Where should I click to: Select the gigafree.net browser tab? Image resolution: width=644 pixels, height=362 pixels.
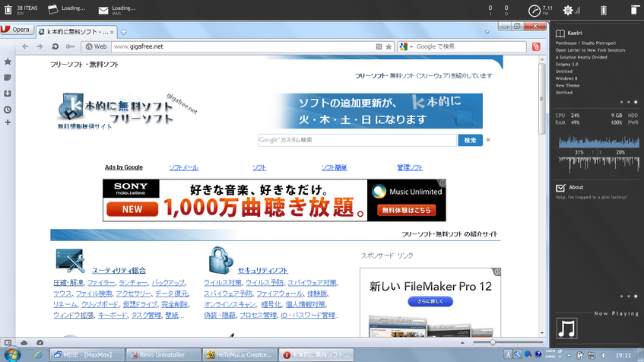click(x=76, y=32)
